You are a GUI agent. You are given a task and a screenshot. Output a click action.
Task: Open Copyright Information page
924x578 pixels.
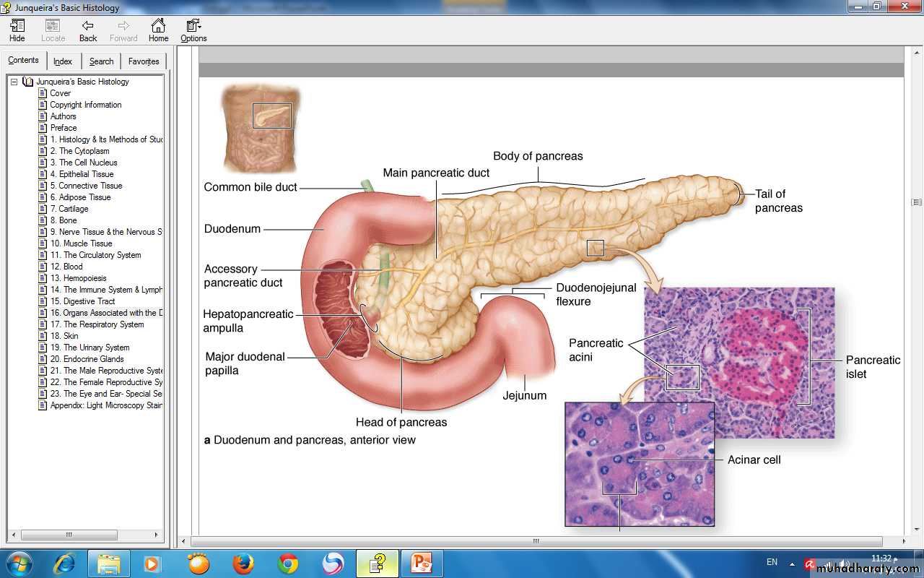[85, 105]
